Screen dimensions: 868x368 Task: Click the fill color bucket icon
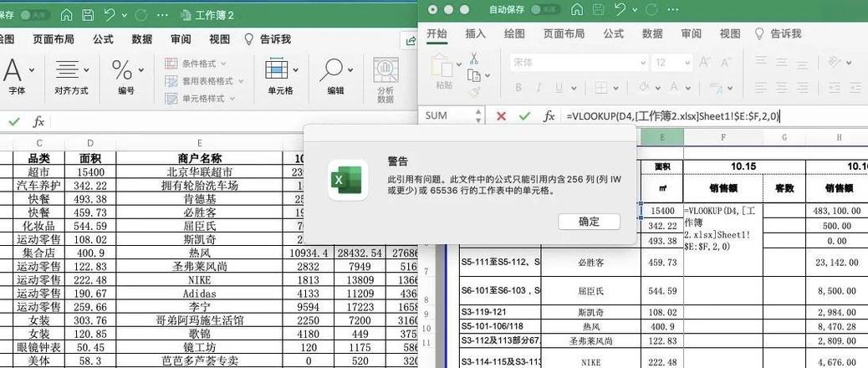pyautogui.click(x=645, y=88)
